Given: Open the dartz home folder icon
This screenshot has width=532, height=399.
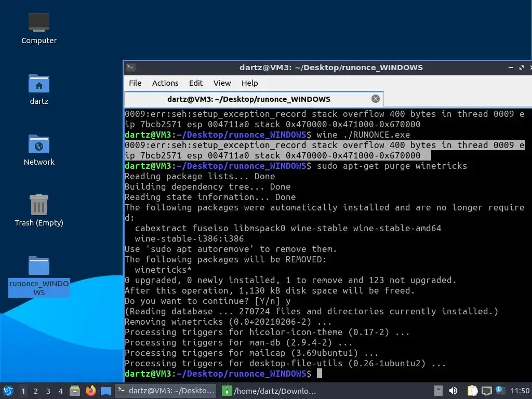Looking at the screenshot, I should coord(38,89).
